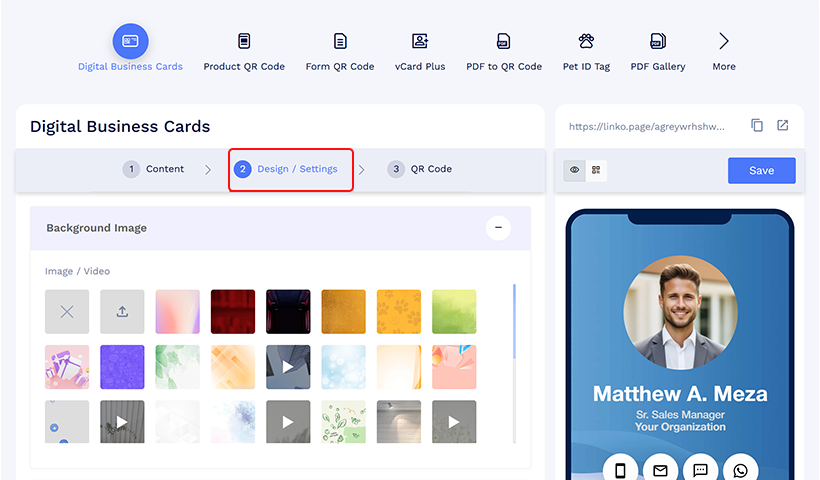Choose the Form QR Code icon
Image resolution: width=820 pixels, height=480 pixels.
[x=340, y=41]
